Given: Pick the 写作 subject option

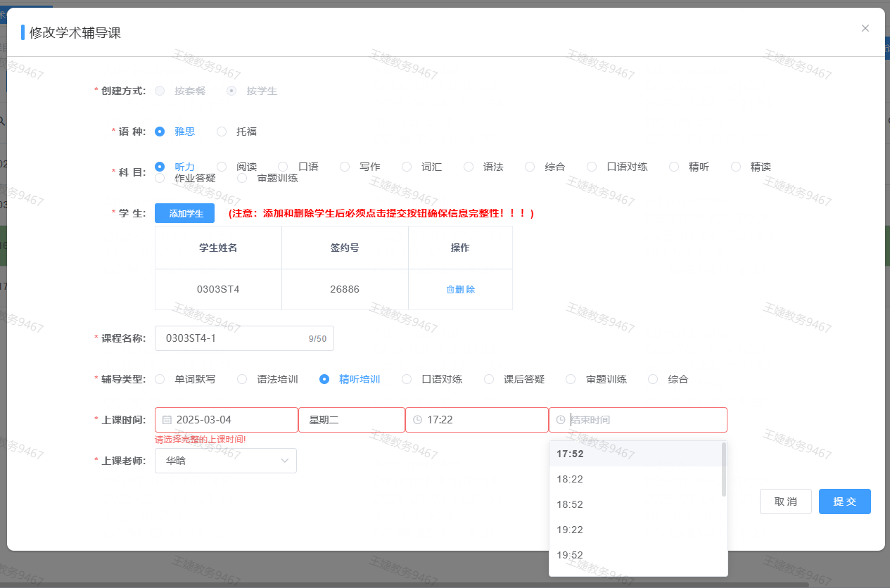Looking at the screenshot, I should coord(345,167).
